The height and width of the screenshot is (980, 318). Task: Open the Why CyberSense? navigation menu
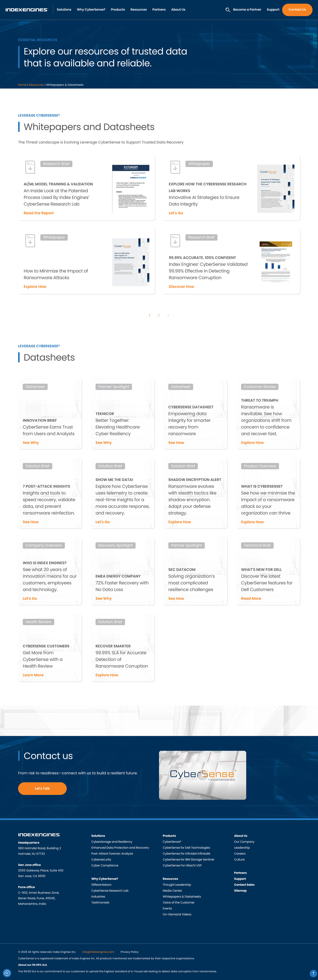click(x=91, y=9)
